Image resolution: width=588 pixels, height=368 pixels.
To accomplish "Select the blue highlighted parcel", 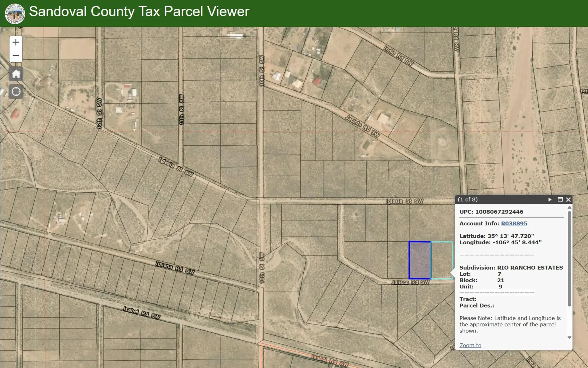I will [x=420, y=260].
